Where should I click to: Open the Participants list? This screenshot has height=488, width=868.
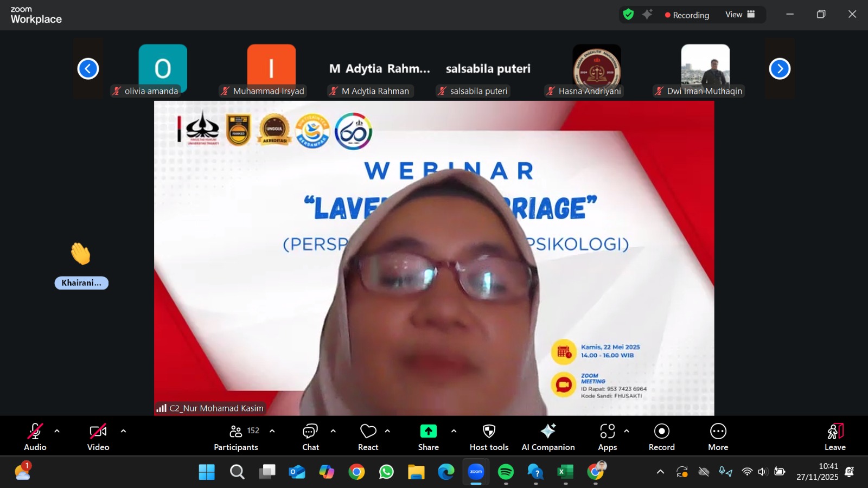[x=236, y=436]
